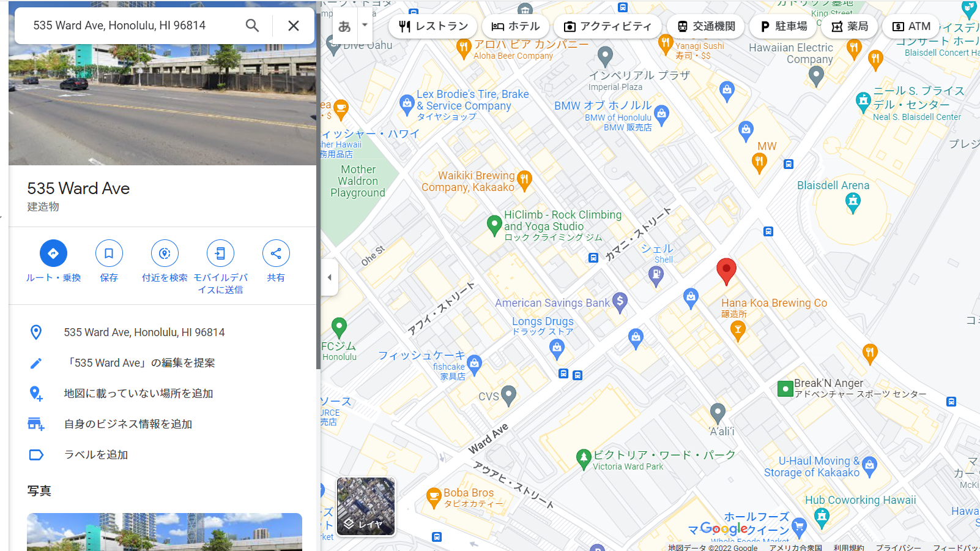Click the search address input field
The width and height of the screenshot is (980, 551).
click(x=135, y=26)
